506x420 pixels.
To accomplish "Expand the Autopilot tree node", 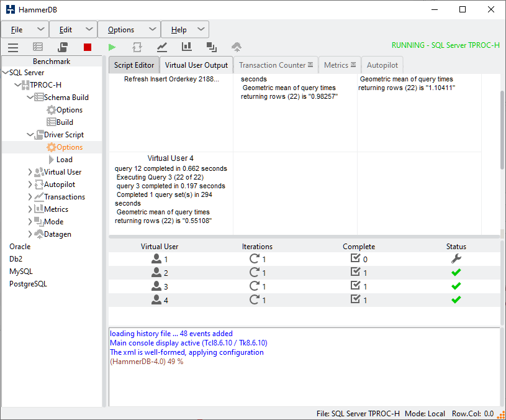I will click(30, 185).
